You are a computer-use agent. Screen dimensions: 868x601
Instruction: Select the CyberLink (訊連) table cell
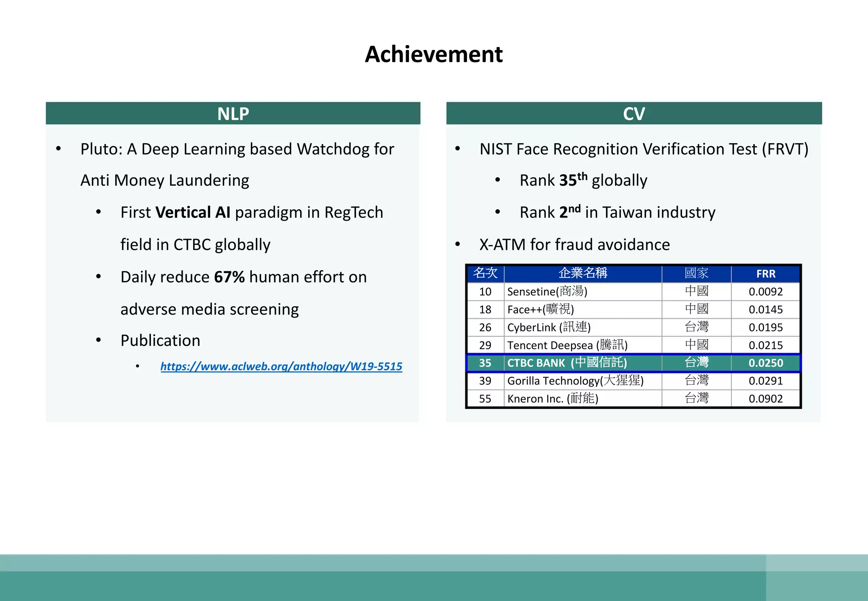(x=549, y=327)
